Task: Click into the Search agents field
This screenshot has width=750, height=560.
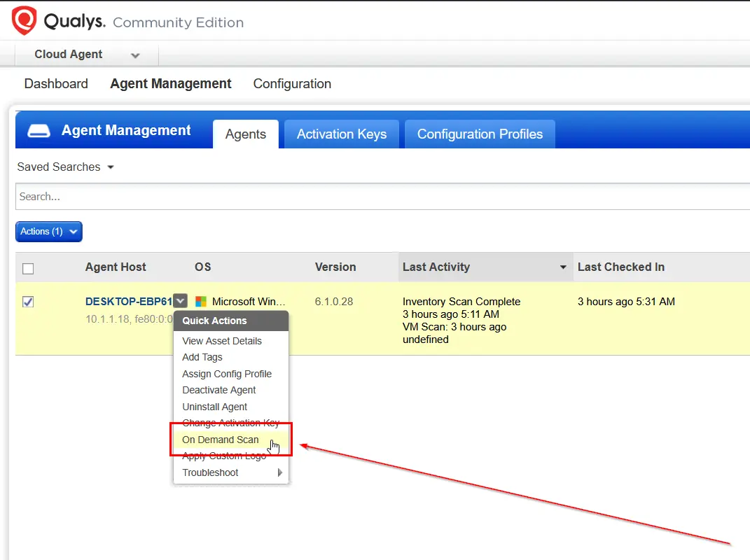Action: coord(382,197)
